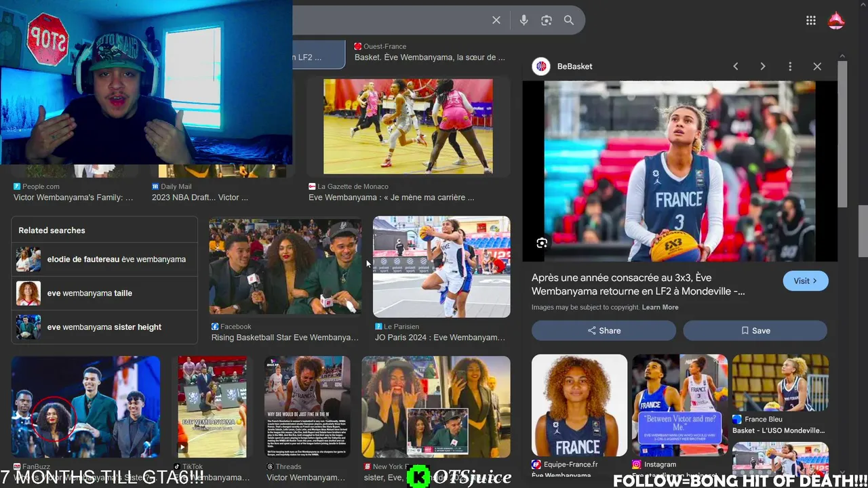
Task: Click the Daily Mail favicon
Action: [x=155, y=186]
